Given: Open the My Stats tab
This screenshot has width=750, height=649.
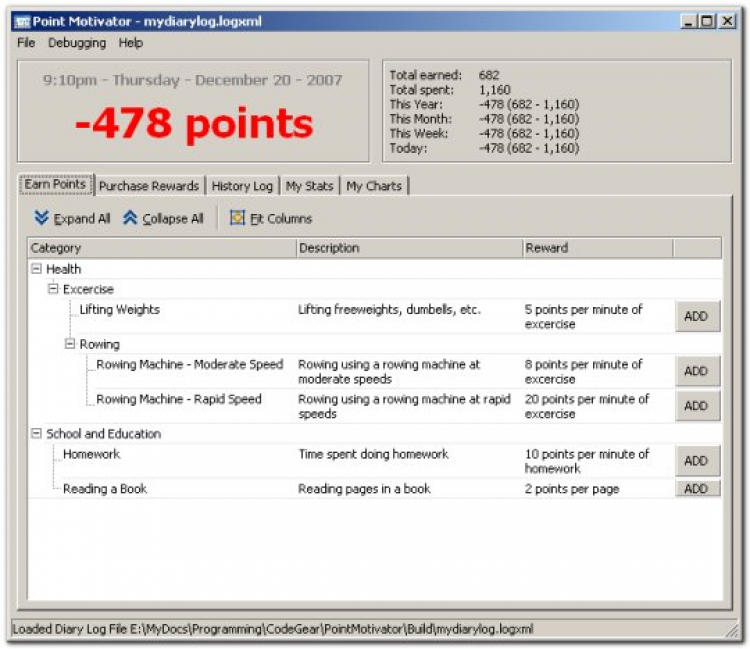Looking at the screenshot, I should [309, 186].
